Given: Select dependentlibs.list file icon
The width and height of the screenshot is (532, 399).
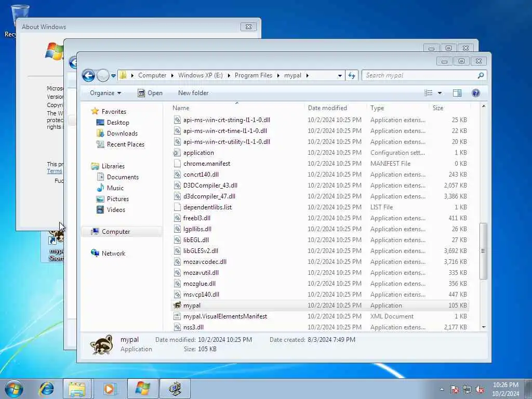Looking at the screenshot, I should click(x=177, y=207).
